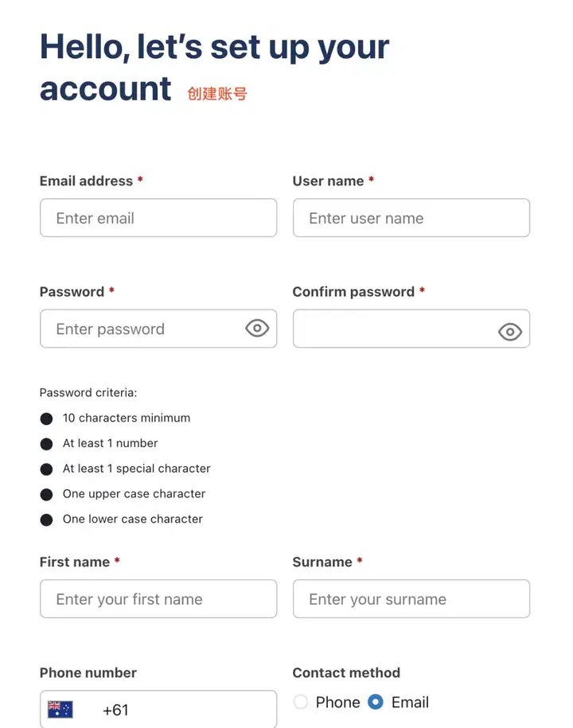
Task: Click the bullet next to At least 1 special character
Action: point(46,469)
